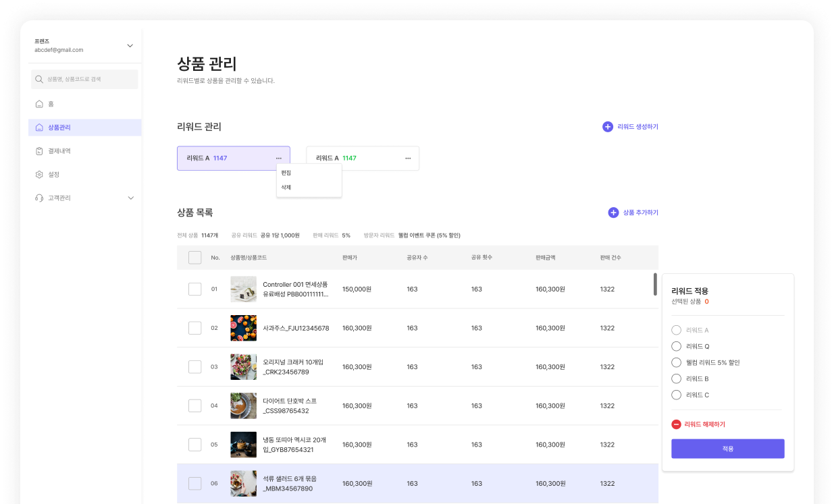Click the product search input field
Screen dimensions: 834x504
click(85, 80)
